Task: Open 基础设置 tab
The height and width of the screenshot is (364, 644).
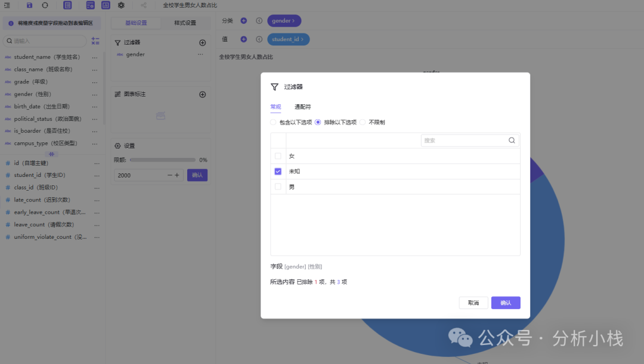Action: point(136,23)
